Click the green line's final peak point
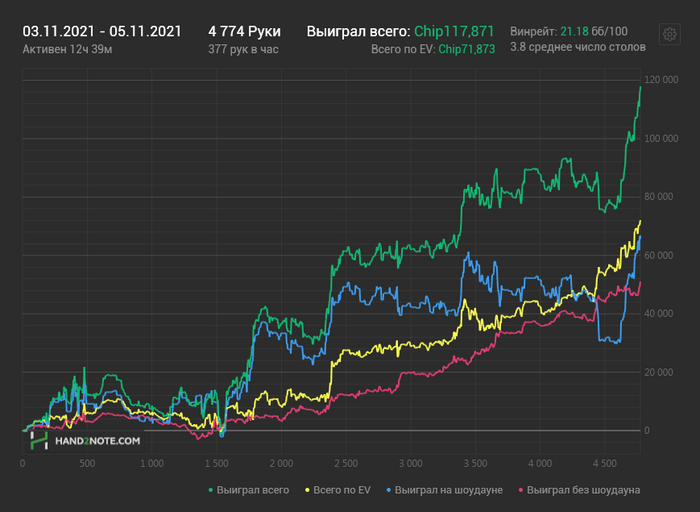 point(641,87)
